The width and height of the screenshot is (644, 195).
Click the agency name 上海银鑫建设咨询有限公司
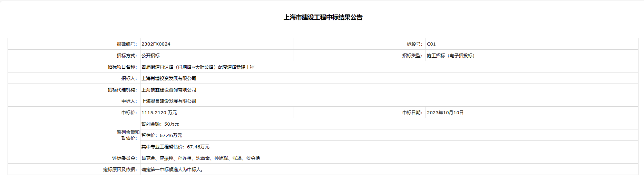[x=169, y=90]
